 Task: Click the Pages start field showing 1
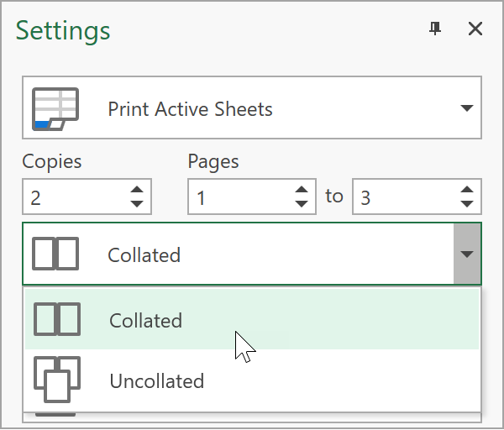[239, 197]
